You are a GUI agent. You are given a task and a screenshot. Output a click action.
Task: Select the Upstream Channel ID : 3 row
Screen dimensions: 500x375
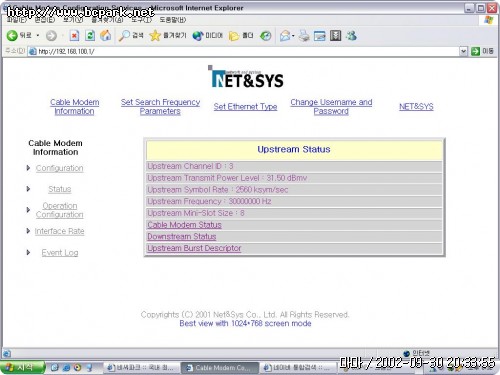[294, 166]
